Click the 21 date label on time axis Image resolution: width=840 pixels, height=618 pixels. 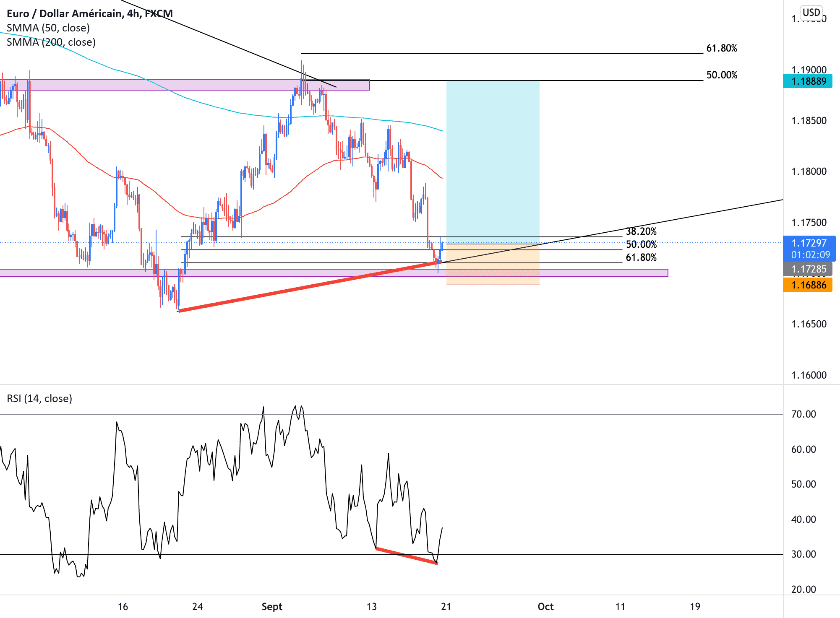(x=446, y=607)
